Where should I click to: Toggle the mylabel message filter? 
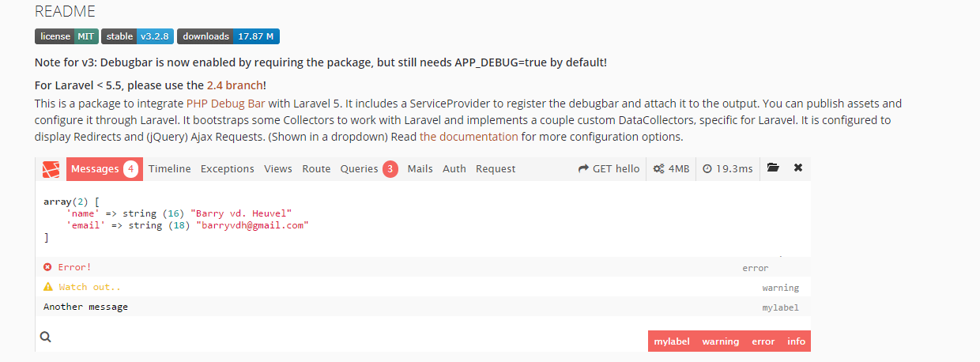point(672,341)
